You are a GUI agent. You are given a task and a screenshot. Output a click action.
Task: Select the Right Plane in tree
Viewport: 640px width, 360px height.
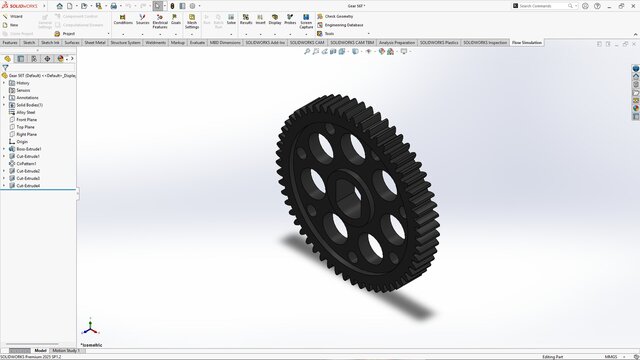(24, 134)
